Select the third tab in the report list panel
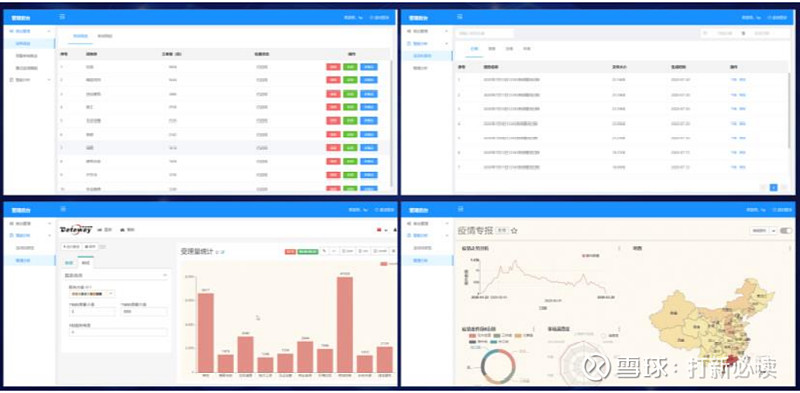The width and height of the screenshot is (800, 393). pos(509,49)
